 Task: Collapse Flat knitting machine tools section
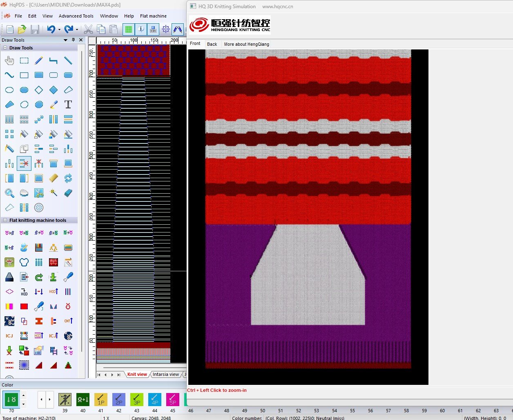click(5, 220)
